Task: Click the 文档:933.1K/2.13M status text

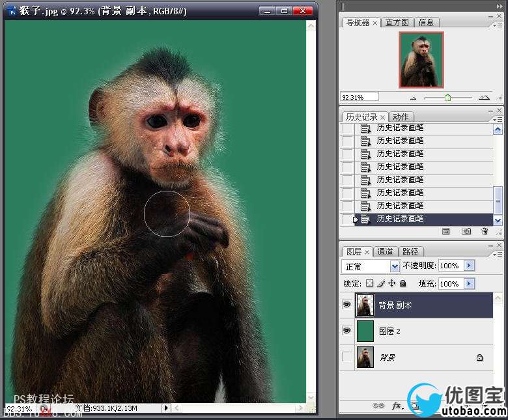Action: tap(106, 408)
